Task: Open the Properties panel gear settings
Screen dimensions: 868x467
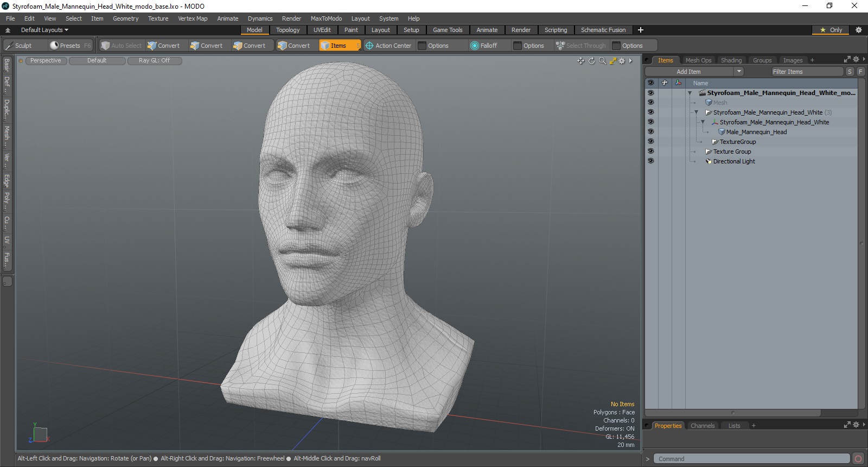Action: tap(856, 425)
